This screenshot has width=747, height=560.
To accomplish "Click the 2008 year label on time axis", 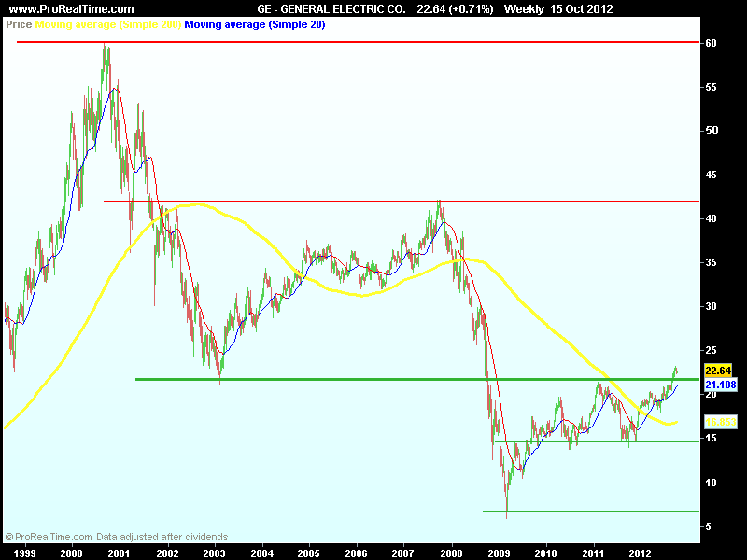I will point(451,553).
